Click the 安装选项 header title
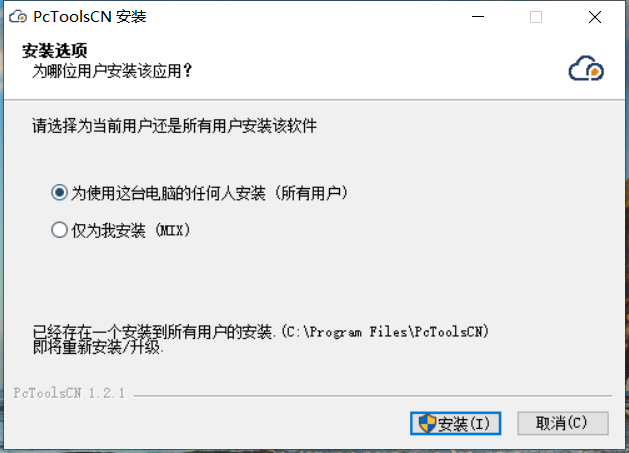Viewport: 629px width, 453px height. click(55, 51)
